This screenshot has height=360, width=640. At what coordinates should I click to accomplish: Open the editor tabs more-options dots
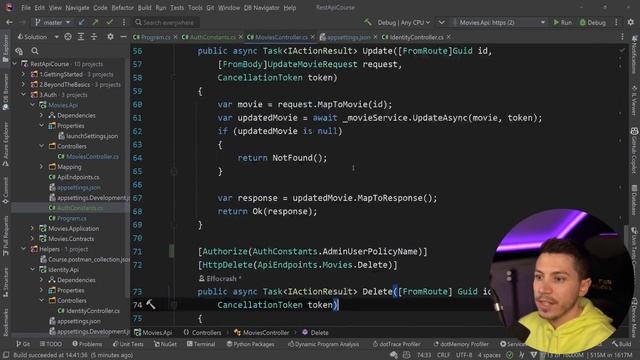(622, 37)
